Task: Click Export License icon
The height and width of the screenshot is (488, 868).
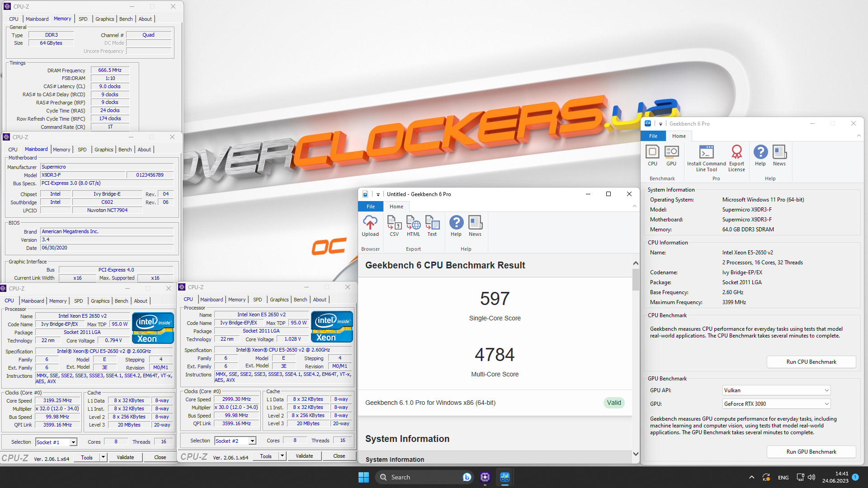Action: pyautogui.click(x=736, y=158)
